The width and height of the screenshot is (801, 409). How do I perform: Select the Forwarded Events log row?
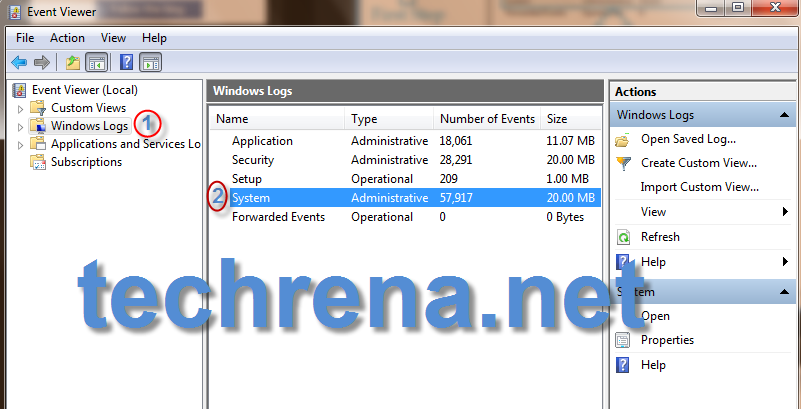406,217
